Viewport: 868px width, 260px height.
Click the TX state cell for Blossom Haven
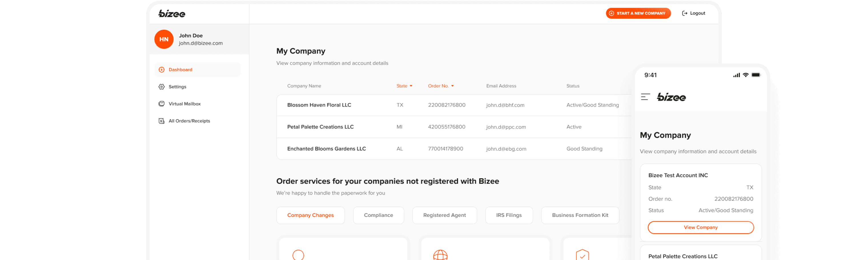pos(400,105)
